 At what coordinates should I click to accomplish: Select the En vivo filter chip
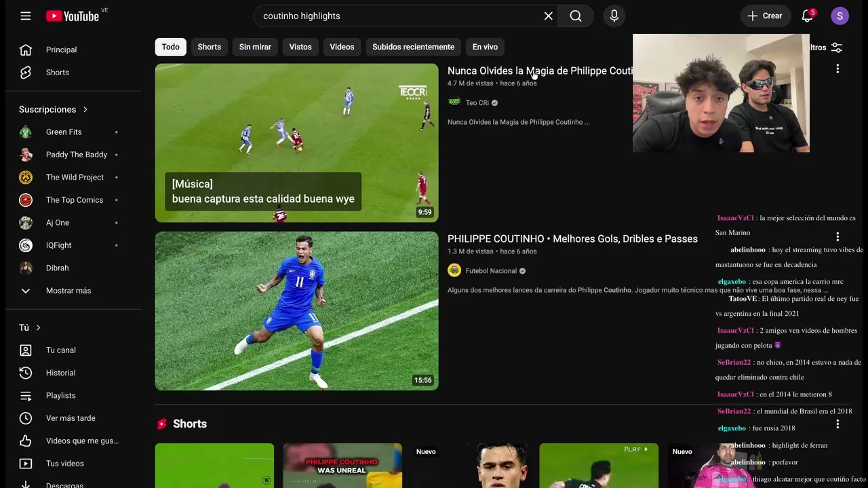485,47
